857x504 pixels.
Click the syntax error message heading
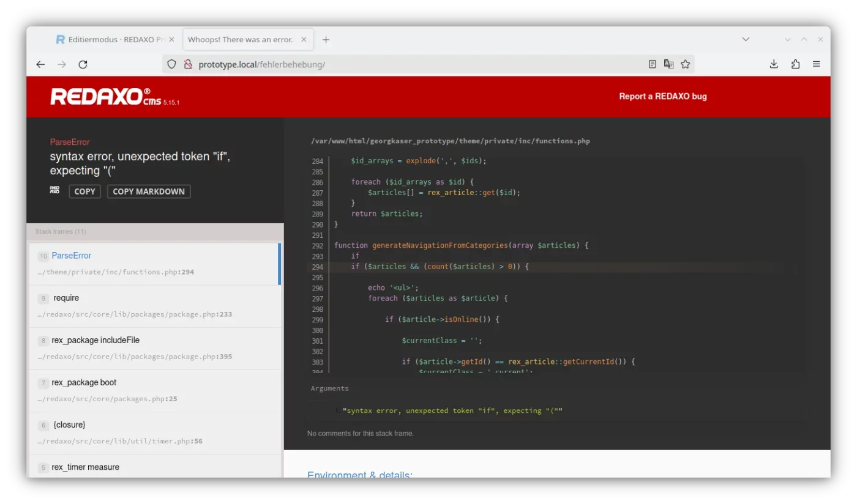click(x=140, y=163)
